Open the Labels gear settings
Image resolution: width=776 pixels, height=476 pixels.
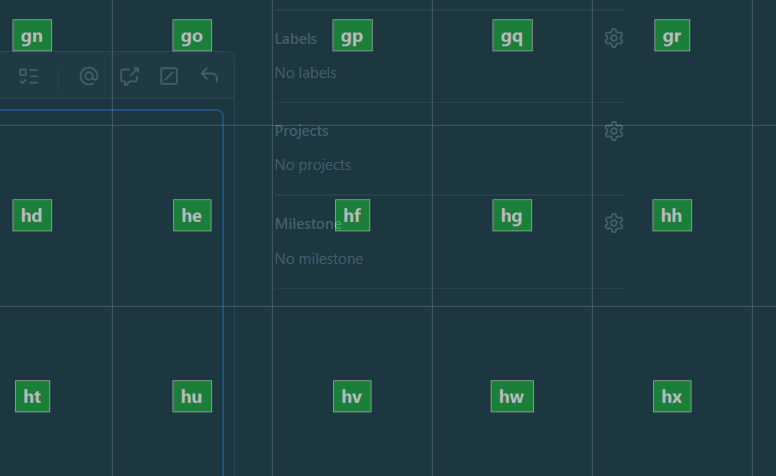pyautogui.click(x=614, y=38)
